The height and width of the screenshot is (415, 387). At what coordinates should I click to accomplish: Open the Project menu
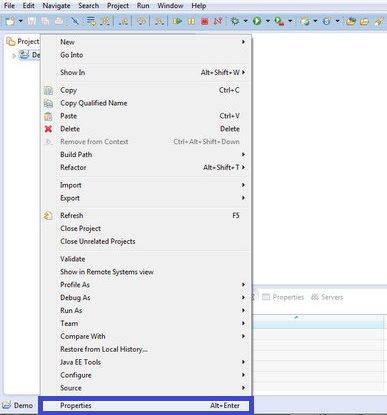point(118,6)
